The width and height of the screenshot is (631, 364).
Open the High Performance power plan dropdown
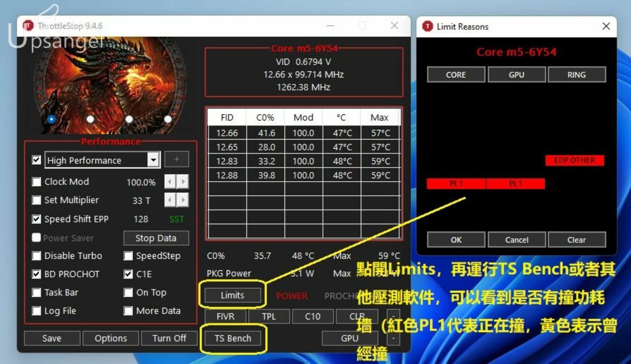pyautogui.click(x=153, y=160)
